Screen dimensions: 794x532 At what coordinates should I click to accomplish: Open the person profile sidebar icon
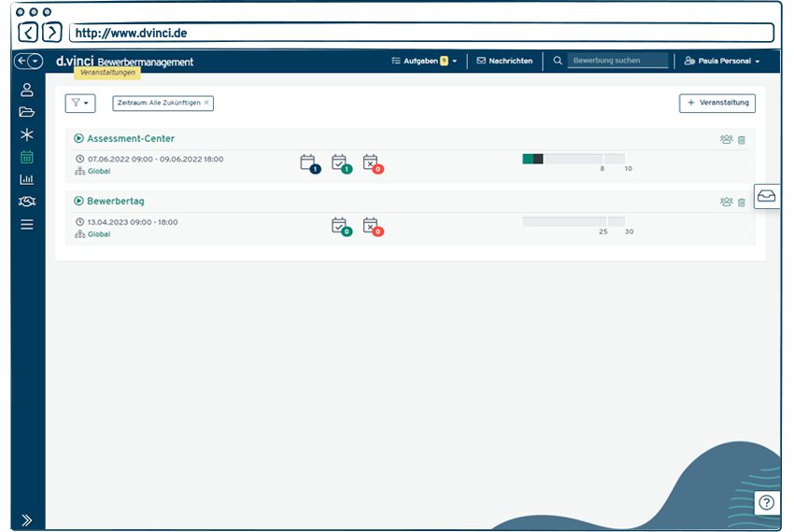point(27,90)
